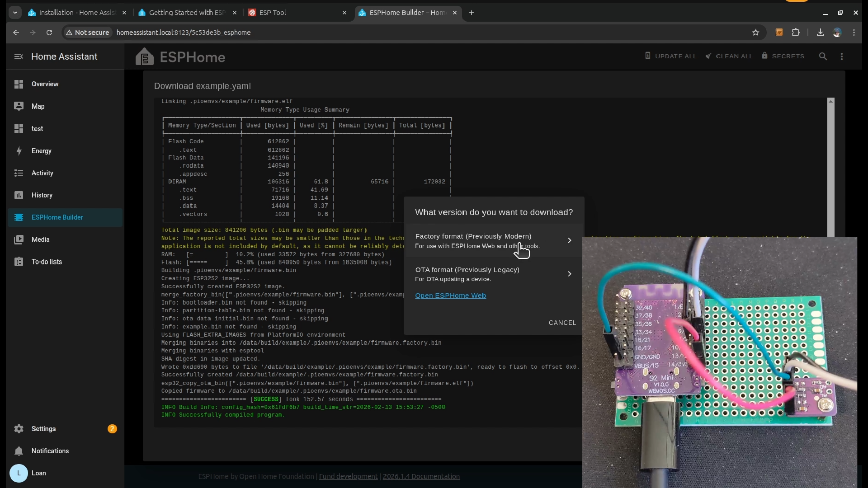The width and height of the screenshot is (868, 488).
Task: Click the ESPHome search magnifier icon
Action: point(823,56)
